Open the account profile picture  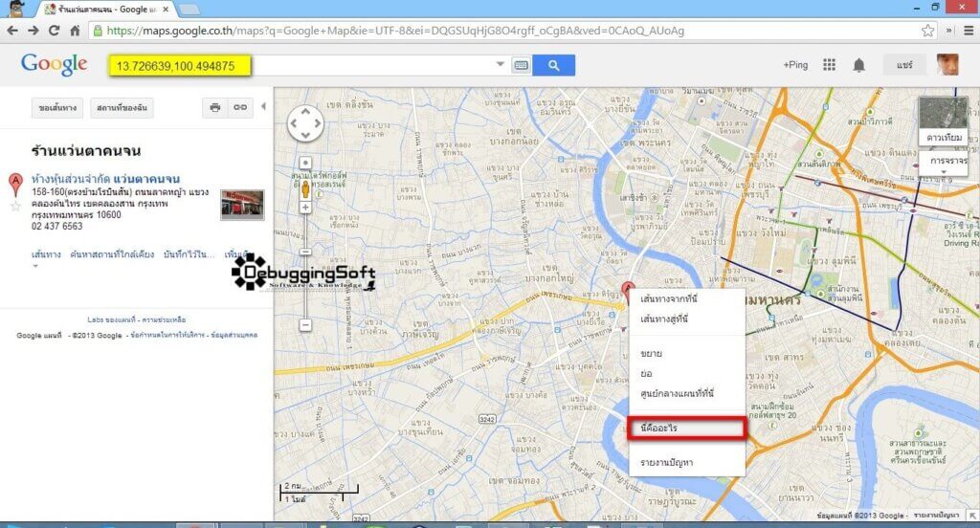point(947,64)
